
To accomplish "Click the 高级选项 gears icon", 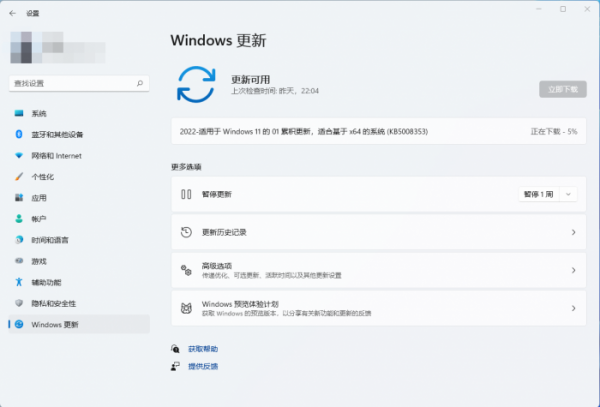I will coord(186,270).
